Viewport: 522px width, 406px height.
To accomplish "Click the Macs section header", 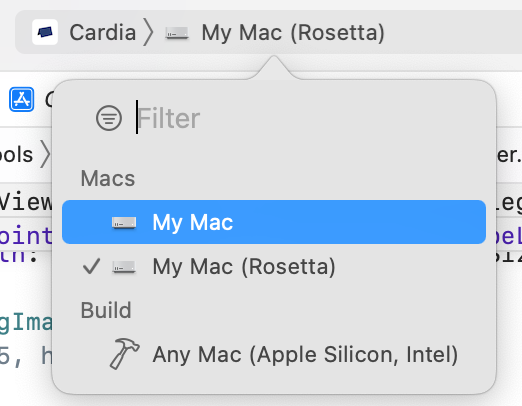I will 108,178.
